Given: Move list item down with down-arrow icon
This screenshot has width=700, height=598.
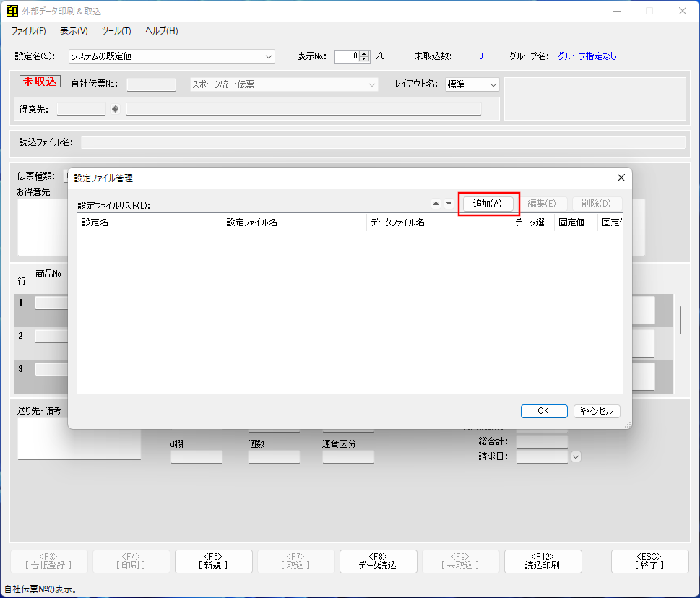Looking at the screenshot, I should (449, 204).
